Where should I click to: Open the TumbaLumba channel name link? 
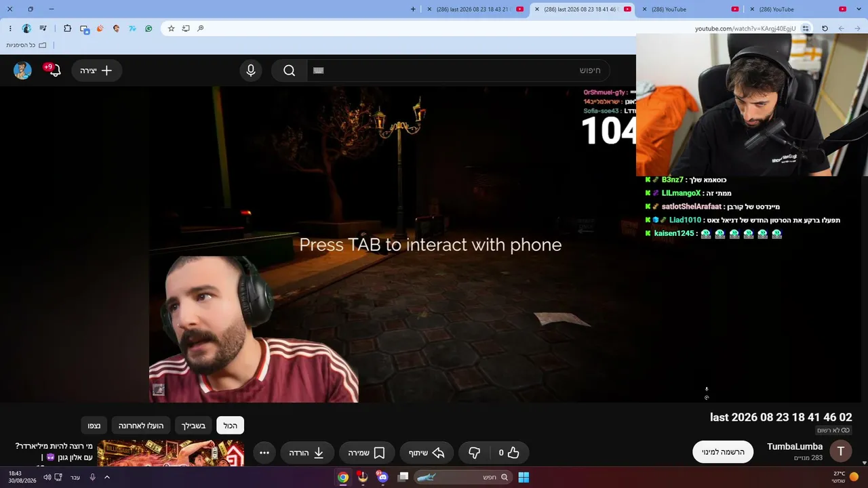coord(795,447)
